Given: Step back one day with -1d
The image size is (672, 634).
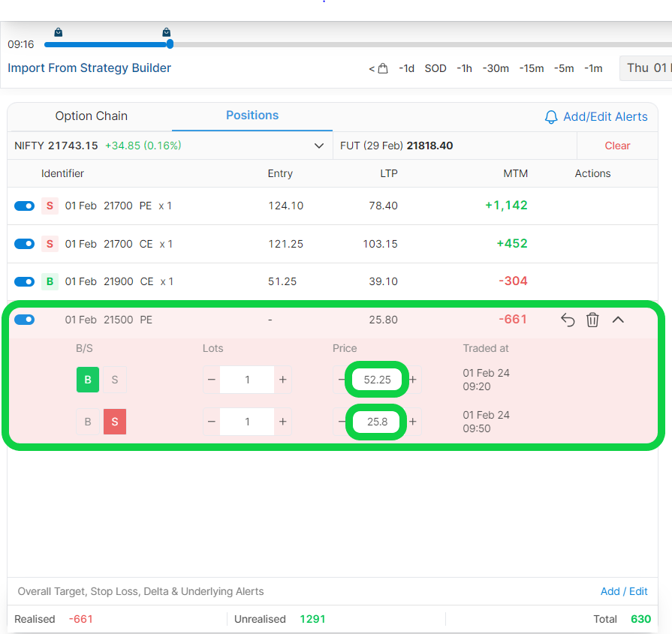Looking at the screenshot, I should coord(406,68).
